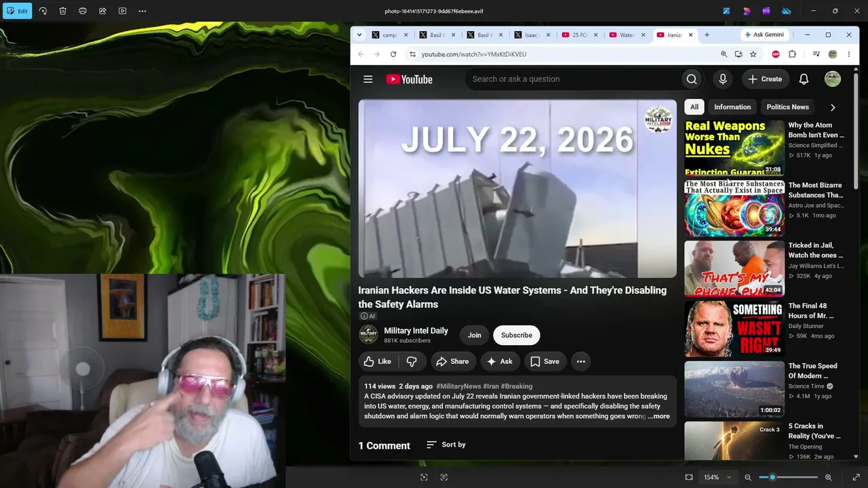Share the photo from the viewer toolbar
This screenshot has height=488, width=868.
tap(102, 11)
